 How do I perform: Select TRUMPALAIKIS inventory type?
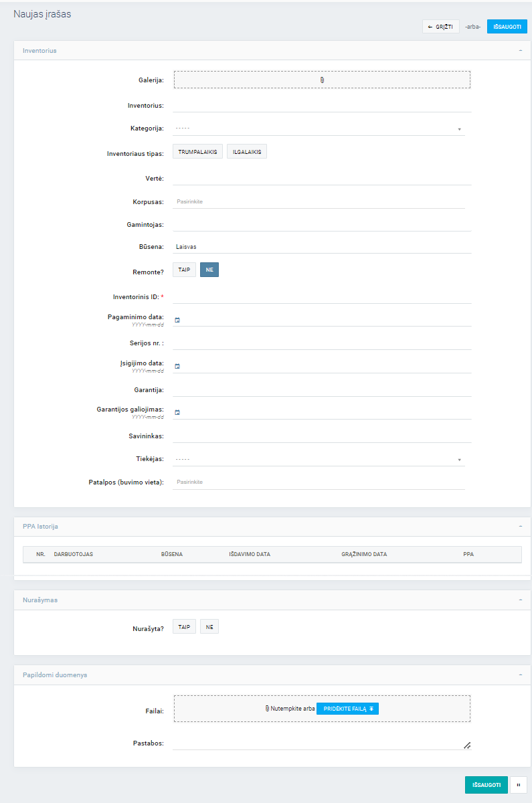[197, 153]
